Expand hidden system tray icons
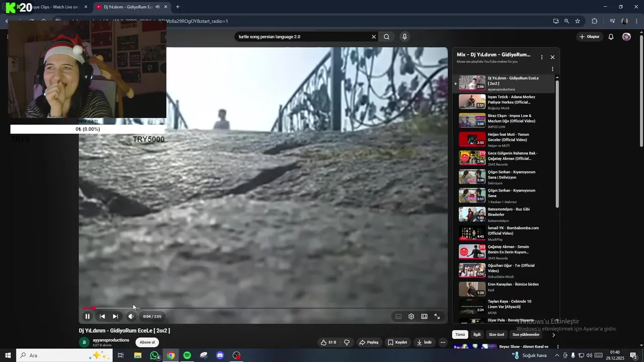The image size is (644, 362). [x=557, y=355]
